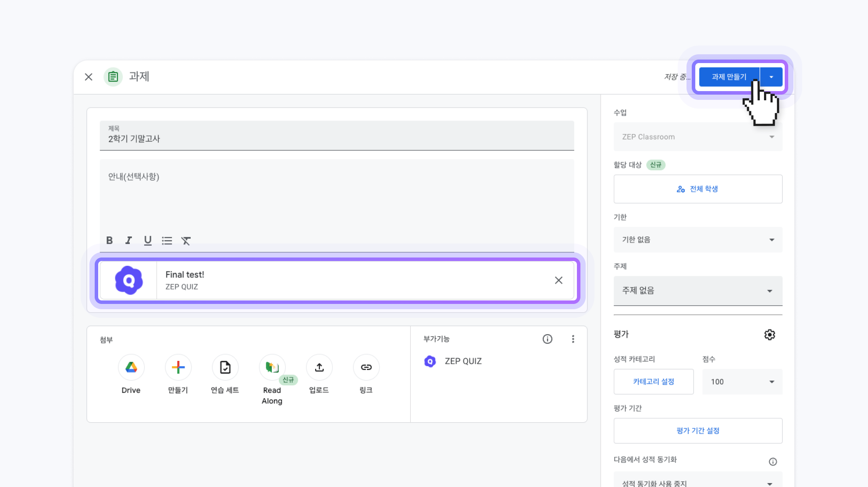Open the 주제 없음 topic dropdown
Viewport: 868px width, 487px height.
pyautogui.click(x=697, y=291)
